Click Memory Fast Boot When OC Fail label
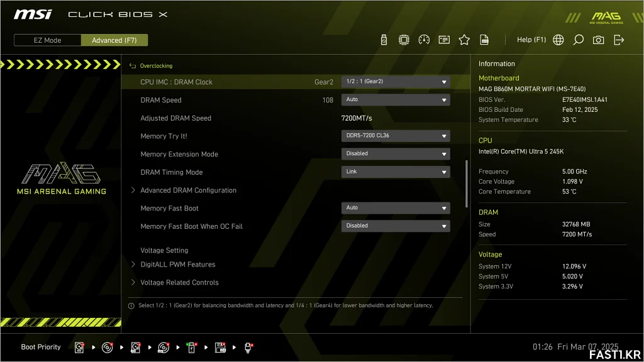The height and width of the screenshot is (362, 644). (x=191, y=226)
